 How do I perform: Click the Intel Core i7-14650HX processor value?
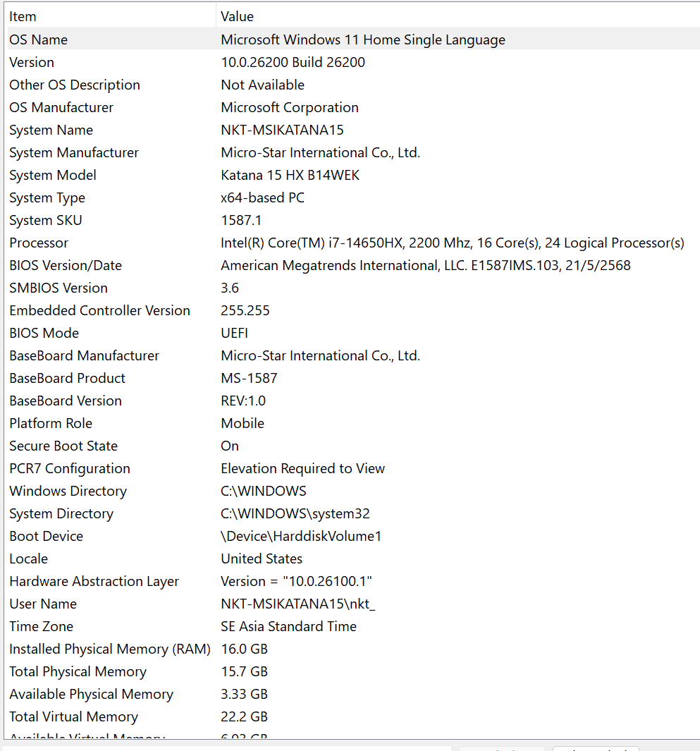pyautogui.click(x=453, y=243)
